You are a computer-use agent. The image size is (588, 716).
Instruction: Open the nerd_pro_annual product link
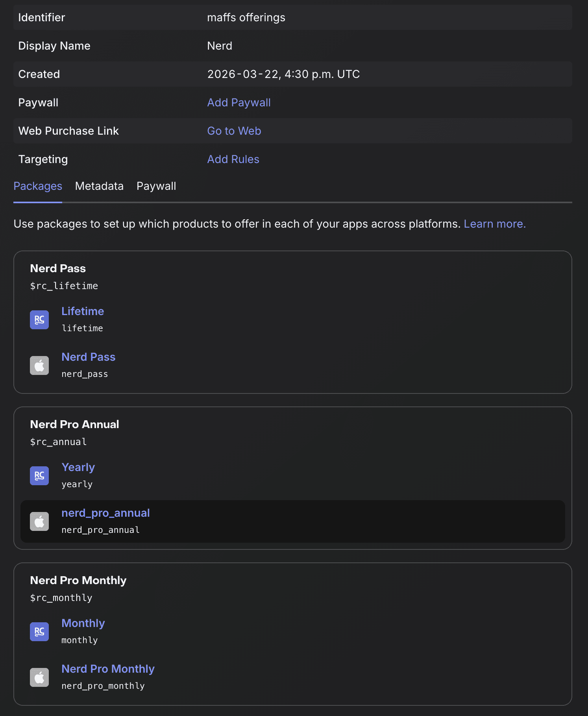point(105,513)
